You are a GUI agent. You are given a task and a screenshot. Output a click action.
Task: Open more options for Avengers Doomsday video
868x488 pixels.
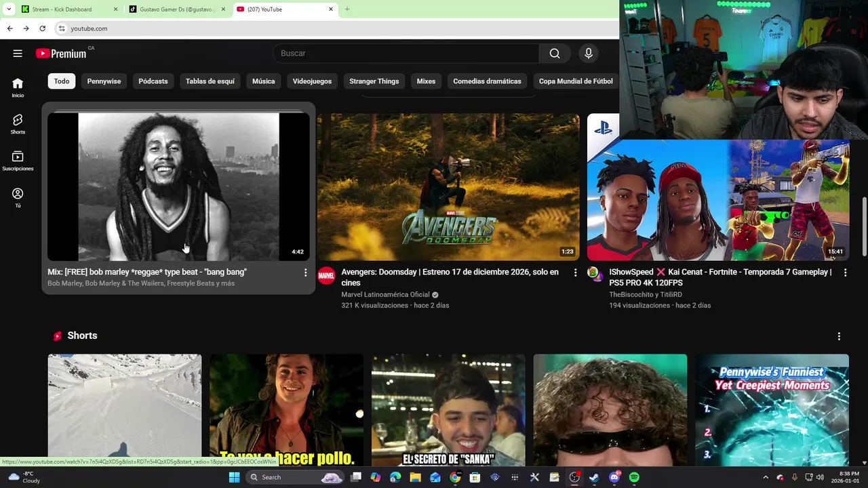[575, 272]
